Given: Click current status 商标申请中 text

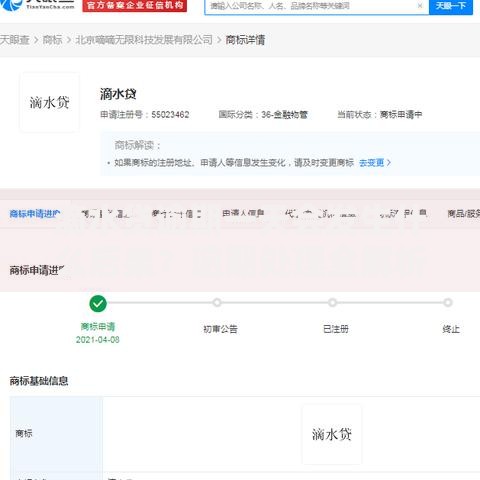Looking at the screenshot, I should click(x=401, y=115).
